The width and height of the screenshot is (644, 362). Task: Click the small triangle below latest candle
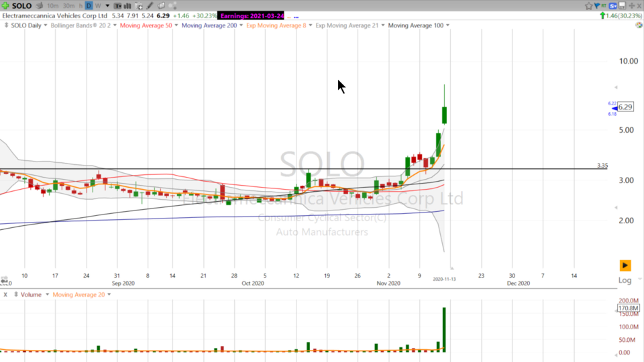[451, 268]
